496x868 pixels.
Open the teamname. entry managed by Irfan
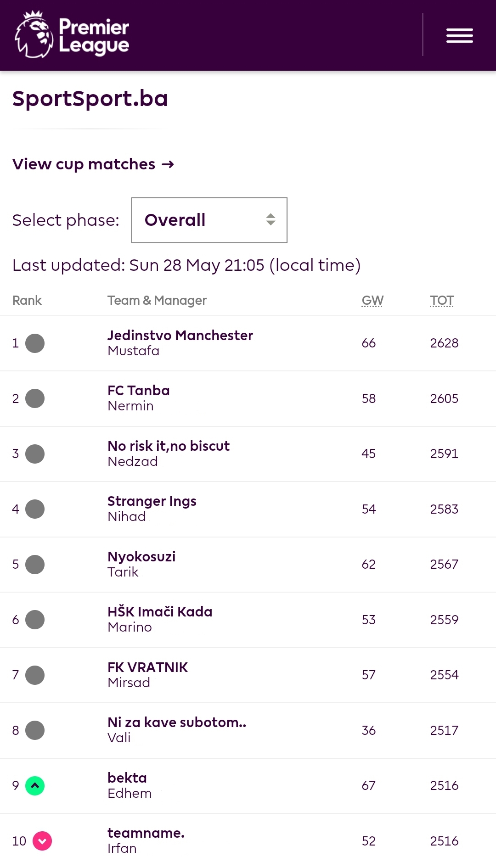point(146,833)
